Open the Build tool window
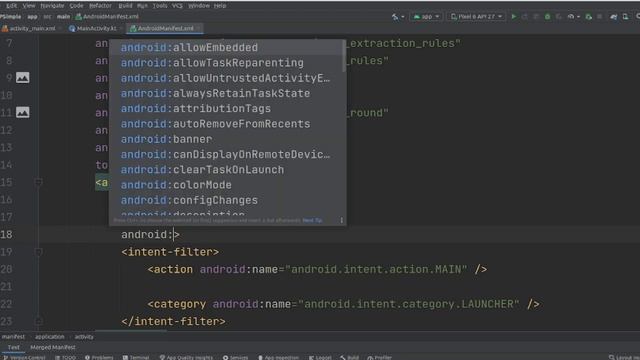Image resolution: width=640 pixels, height=360 pixels. [x=350, y=357]
